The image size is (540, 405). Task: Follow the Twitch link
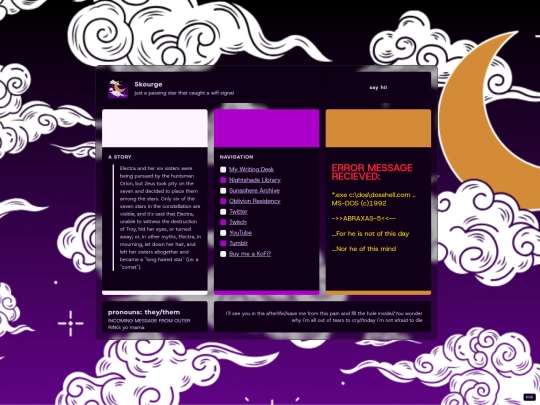tap(238, 222)
